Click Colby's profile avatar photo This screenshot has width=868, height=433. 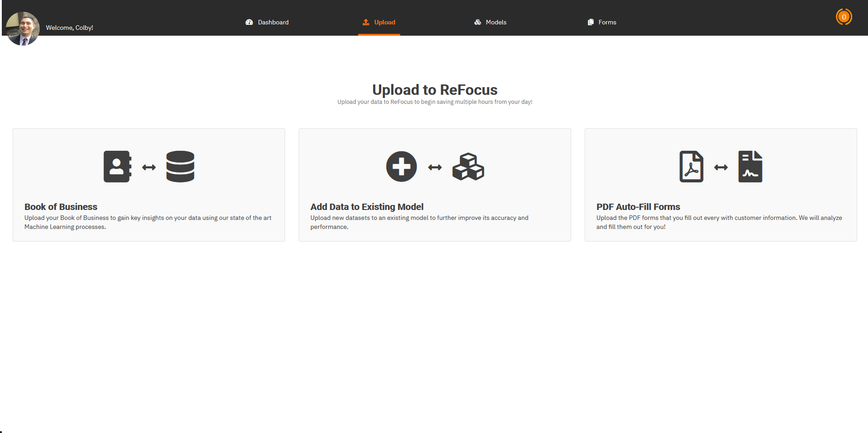point(23,28)
